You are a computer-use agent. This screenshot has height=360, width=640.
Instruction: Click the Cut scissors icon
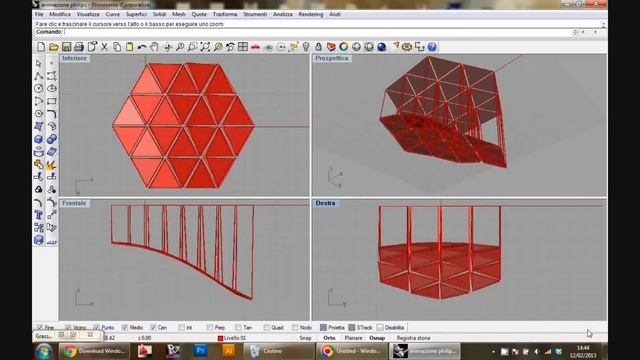point(104,47)
